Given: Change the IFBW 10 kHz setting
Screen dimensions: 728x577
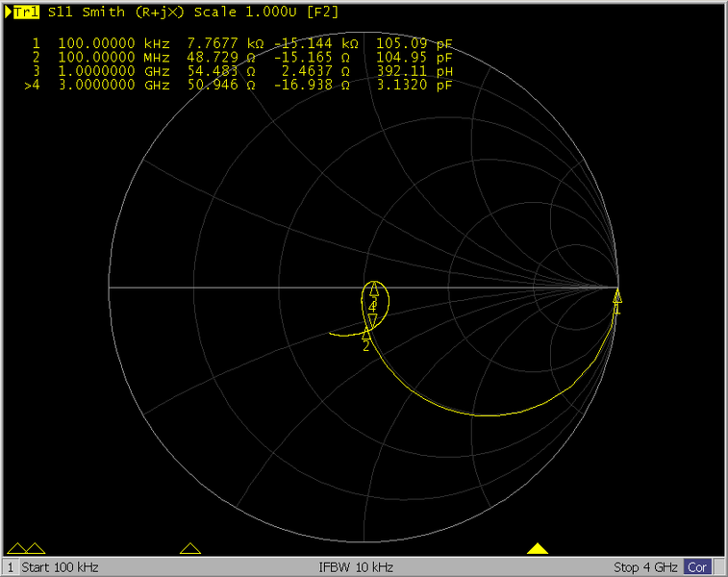Looking at the screenshot, I should 355,567.
